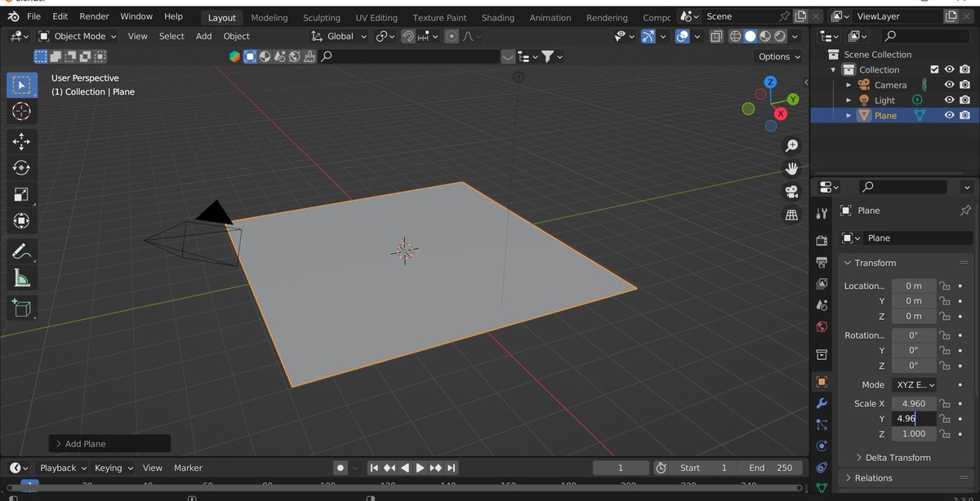This screenshot has width=980, height=501.
Task: Open the File menu
Action: [x=33, y=16]
